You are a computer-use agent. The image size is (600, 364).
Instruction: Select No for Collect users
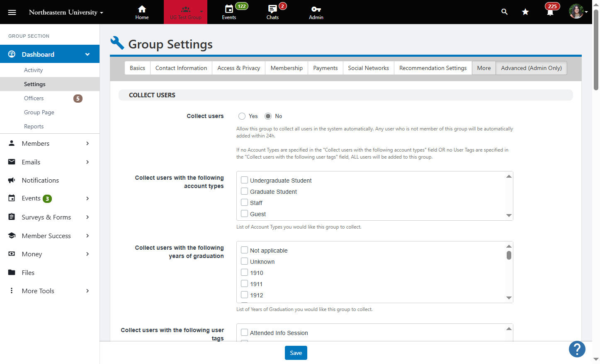268,116
